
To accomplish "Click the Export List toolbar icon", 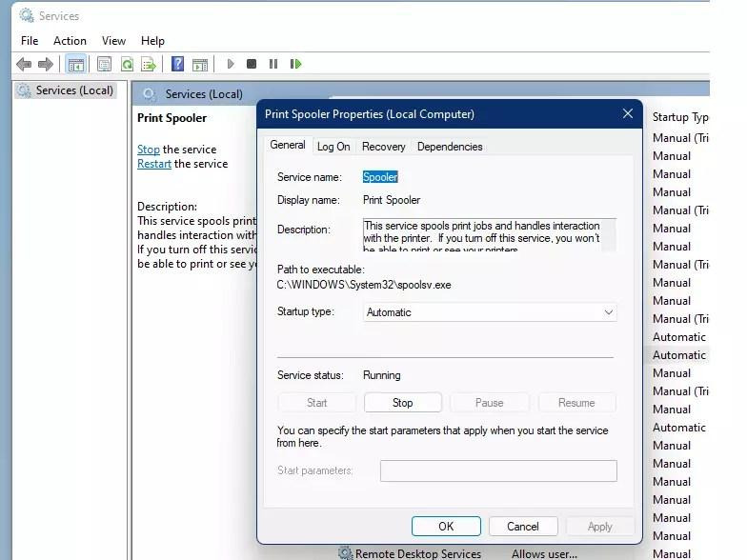I will point(149,64).
